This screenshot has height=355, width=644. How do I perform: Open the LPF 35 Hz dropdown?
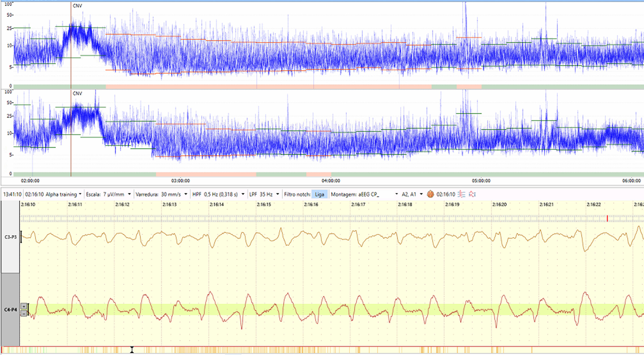pyautogui.click(x=278, y=194)
